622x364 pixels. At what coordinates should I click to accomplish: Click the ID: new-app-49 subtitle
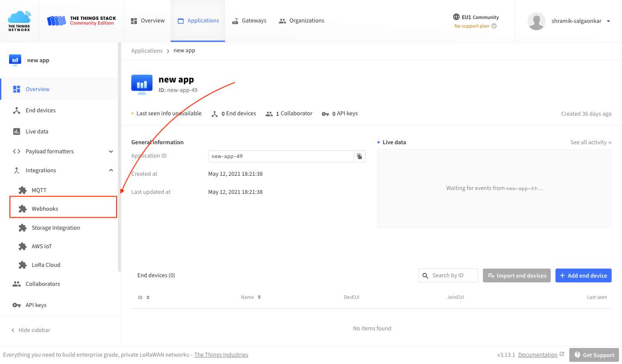(178, 90)
